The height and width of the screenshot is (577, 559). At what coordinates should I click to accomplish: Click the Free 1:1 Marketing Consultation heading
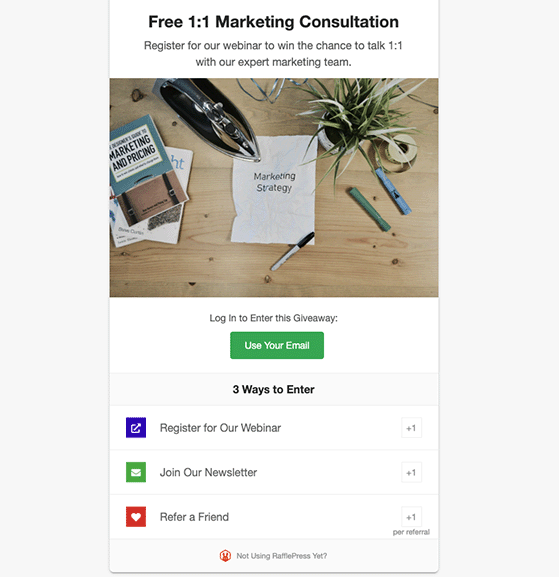pyautogui.click(x=273, y=22)
